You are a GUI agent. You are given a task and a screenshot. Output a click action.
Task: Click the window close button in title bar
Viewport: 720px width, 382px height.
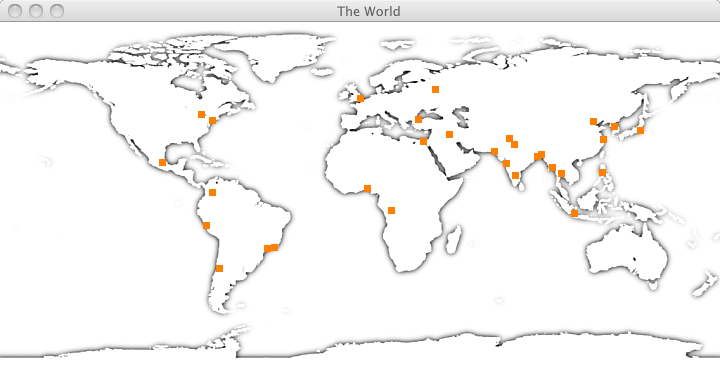tap(15, 11)
